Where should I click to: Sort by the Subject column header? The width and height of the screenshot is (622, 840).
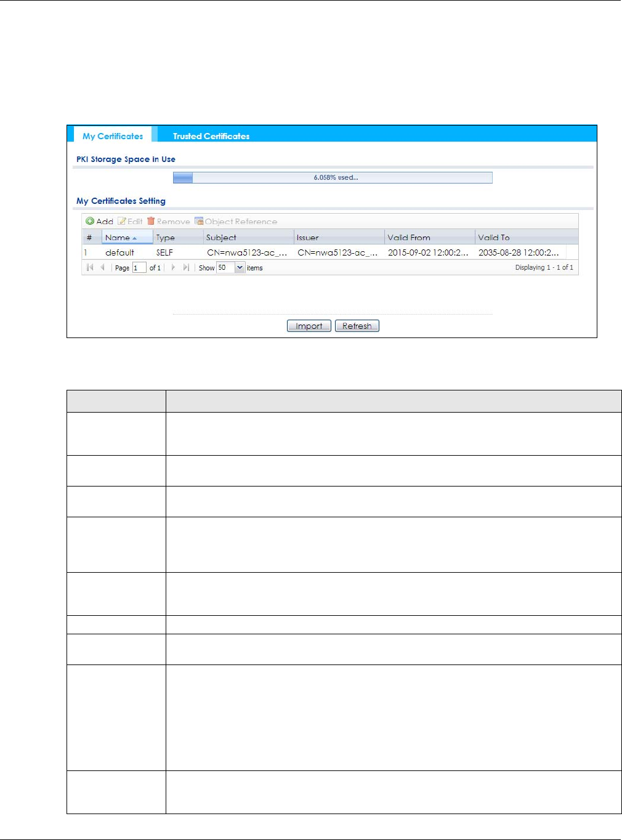tap(249, 237)
